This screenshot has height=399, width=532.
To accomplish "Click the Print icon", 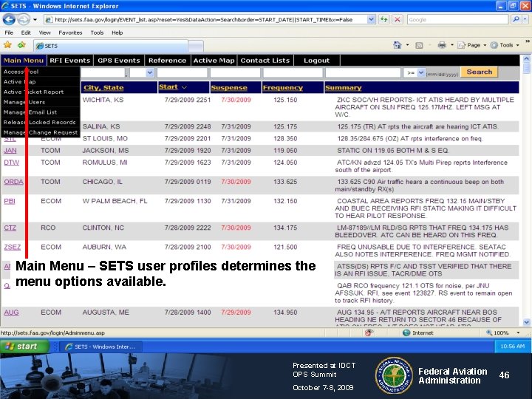I will click(442, 45).
